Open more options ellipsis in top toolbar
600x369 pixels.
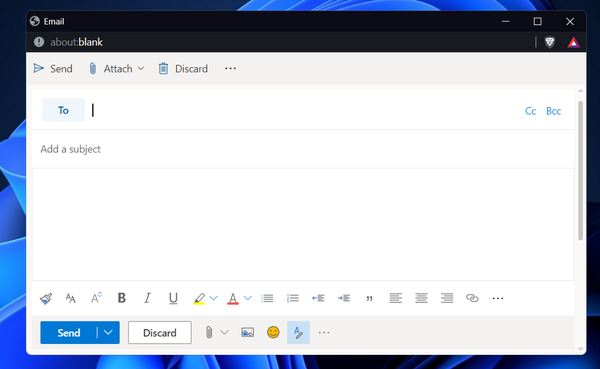coord(230,69)
